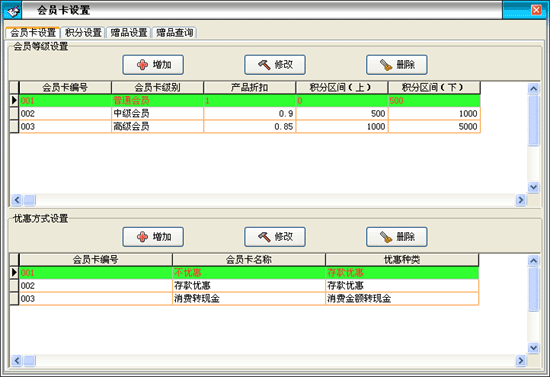Click down arrow of level table scrollbar
550x377 pixels.
pos(534,187)
